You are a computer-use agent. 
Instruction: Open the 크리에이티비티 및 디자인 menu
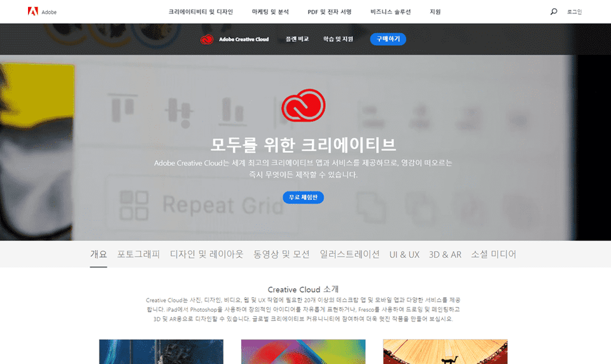click(200, 11)
